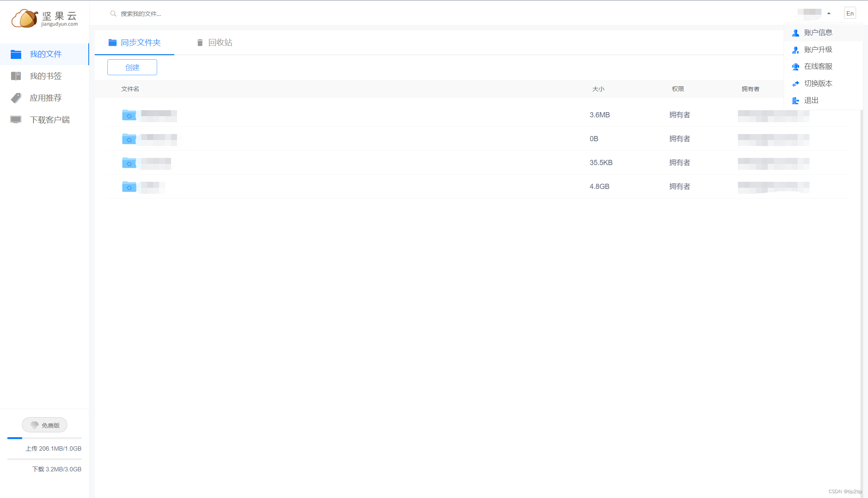The height and width of the screenshot is (498, 868).
Task: Click 下载 3.2MB/3.0GB usage text
Action: 57,469
